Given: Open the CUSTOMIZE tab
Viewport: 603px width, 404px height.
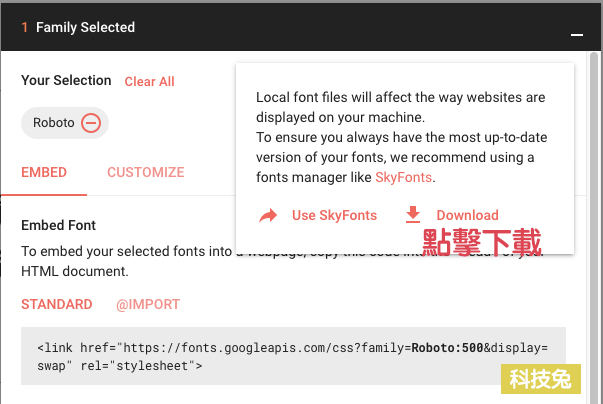Looking at the screenshot, I should (x=146, y=173).
